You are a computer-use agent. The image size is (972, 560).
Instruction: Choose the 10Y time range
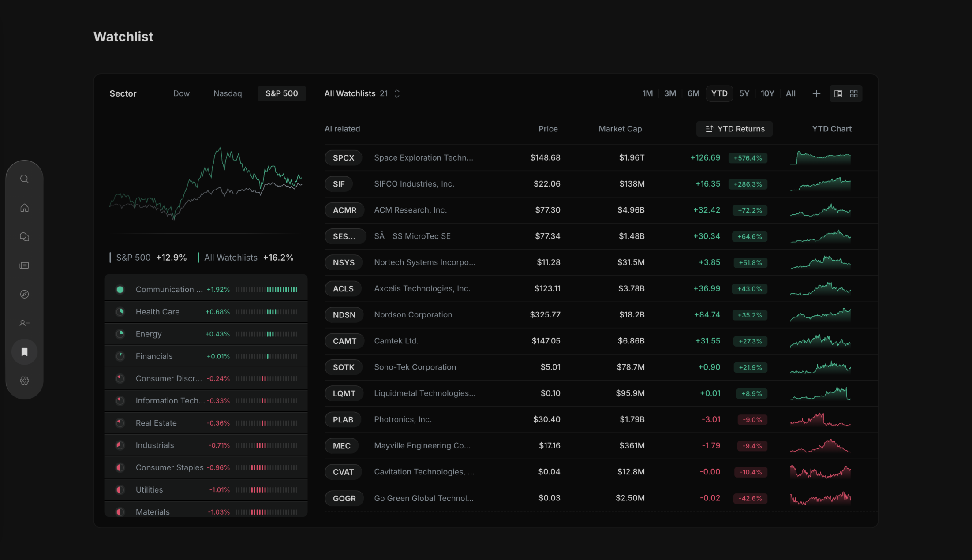coord(767,93)
